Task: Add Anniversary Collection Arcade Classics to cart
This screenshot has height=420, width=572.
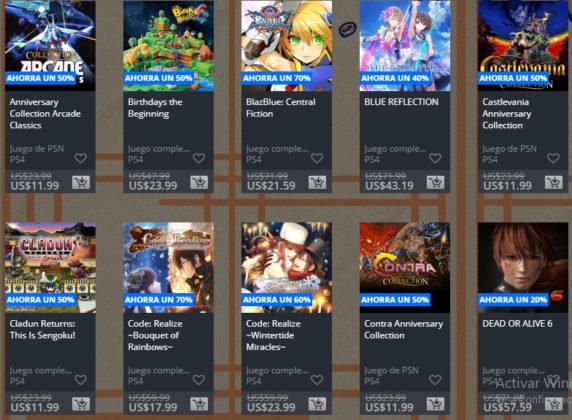Action: [81, 182]
